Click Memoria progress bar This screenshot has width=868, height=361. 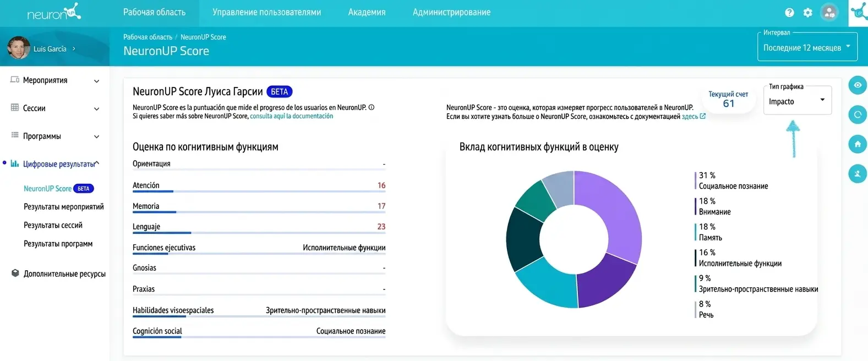259,212
